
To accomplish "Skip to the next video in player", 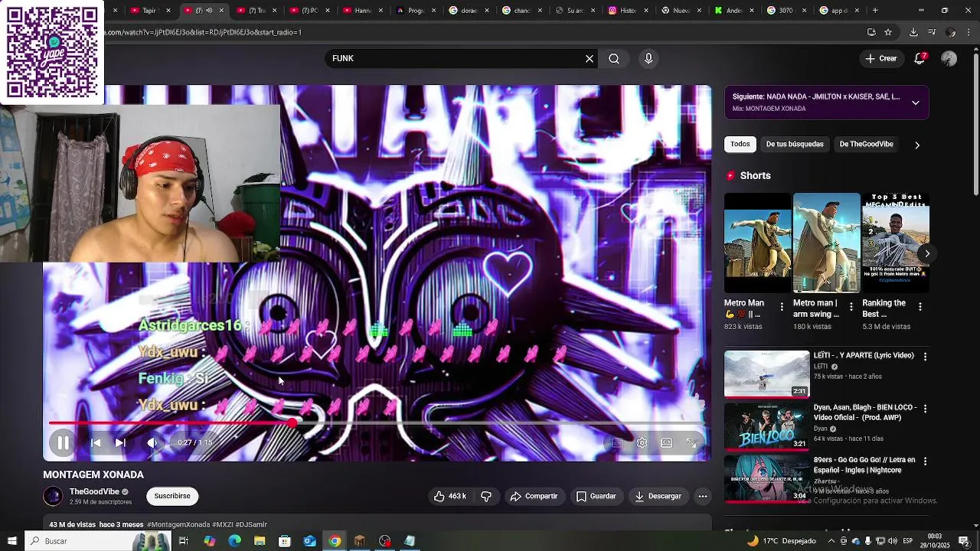I will coord(120,442).
